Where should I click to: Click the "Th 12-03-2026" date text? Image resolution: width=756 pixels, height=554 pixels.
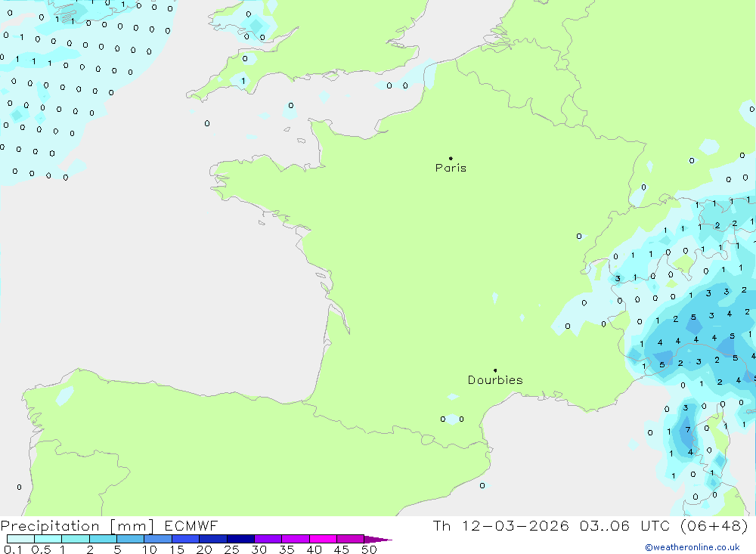click(x=500, y=525)
